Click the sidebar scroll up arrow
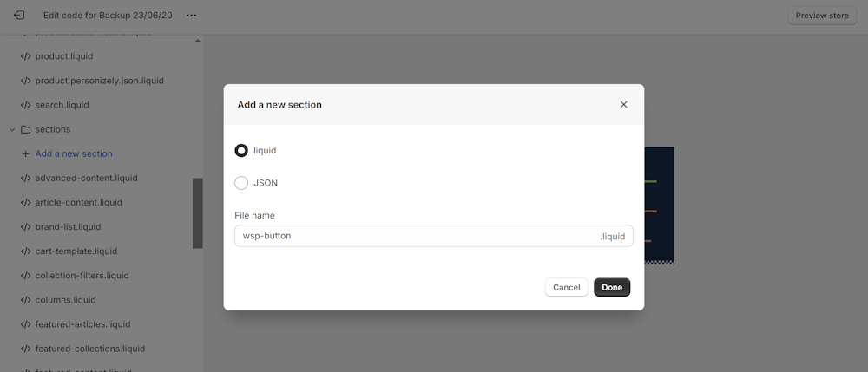Screen dimensions: 868x372 point(197,41)
